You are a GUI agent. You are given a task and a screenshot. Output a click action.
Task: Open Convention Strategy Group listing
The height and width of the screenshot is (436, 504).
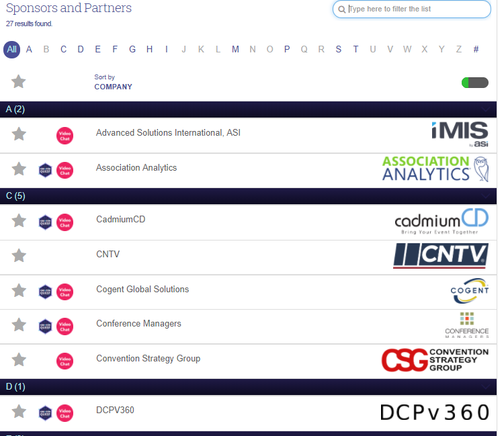[x=149, y=358]
